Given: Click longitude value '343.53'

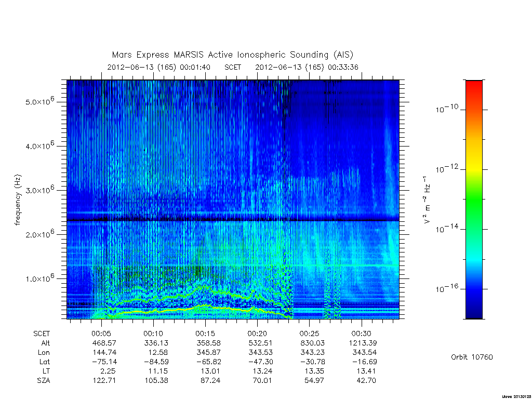Looking at the screenshot, I should [260, 353].
